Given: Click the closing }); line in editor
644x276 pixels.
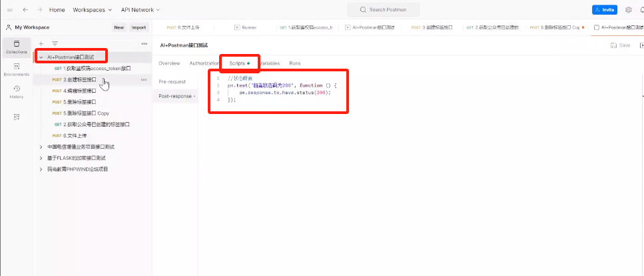Looking at the screenshot, I should [232, 99].
